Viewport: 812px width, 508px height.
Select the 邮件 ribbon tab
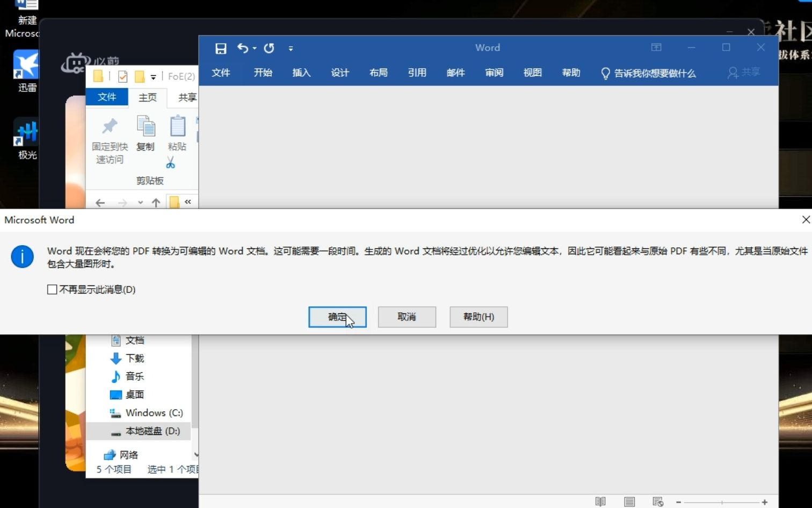coord(455,73)
